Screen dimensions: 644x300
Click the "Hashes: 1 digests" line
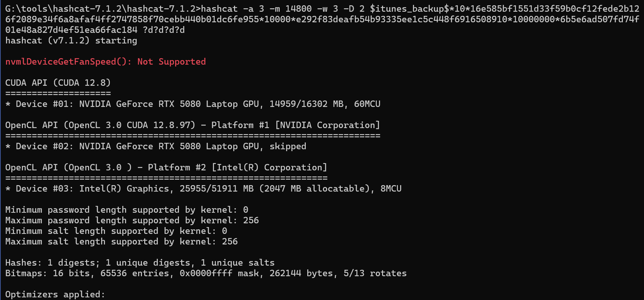140,263
